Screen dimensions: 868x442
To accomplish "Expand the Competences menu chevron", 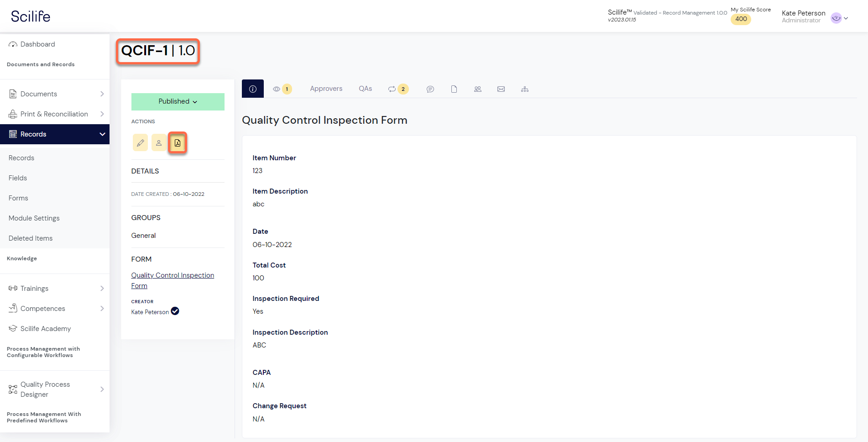I will [102, 309].
